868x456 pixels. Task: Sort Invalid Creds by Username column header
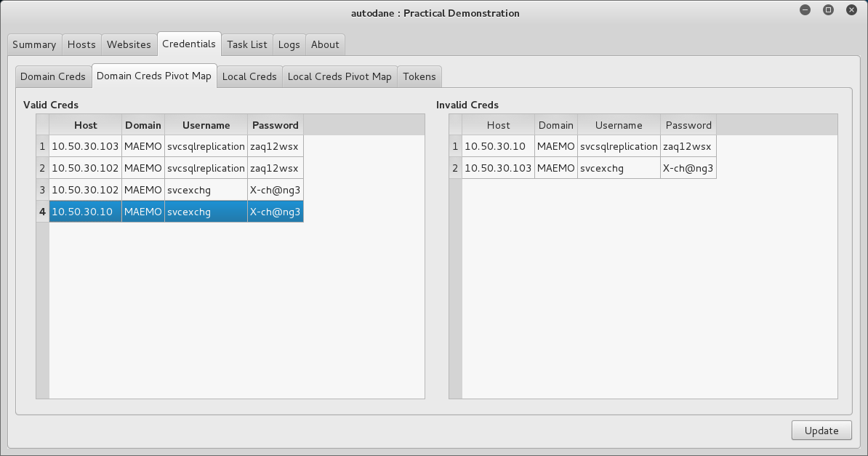[x=619, y=124]
